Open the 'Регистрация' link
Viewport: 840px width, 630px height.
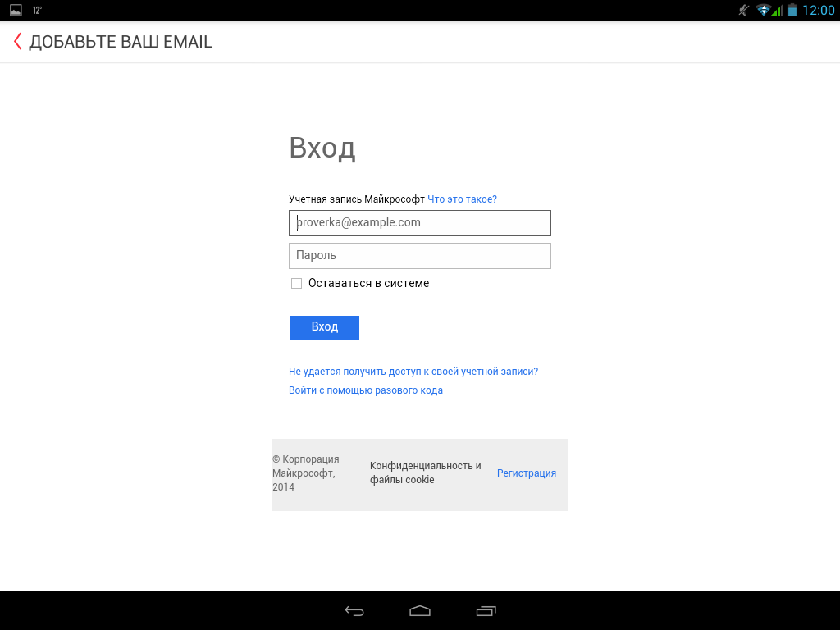click(527, 472)
